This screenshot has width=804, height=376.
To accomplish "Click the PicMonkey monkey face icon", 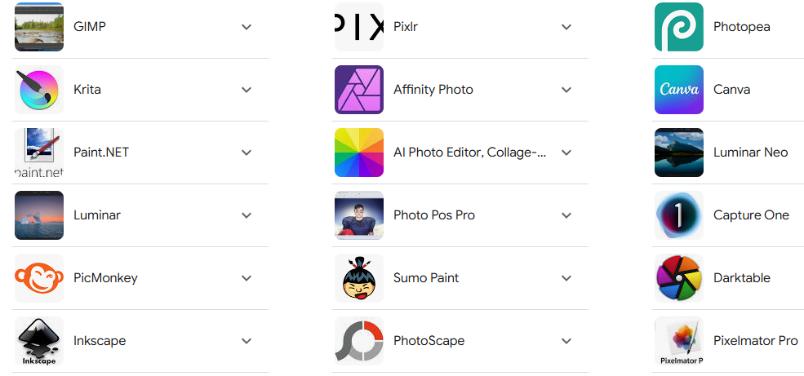I will (39, 278).
